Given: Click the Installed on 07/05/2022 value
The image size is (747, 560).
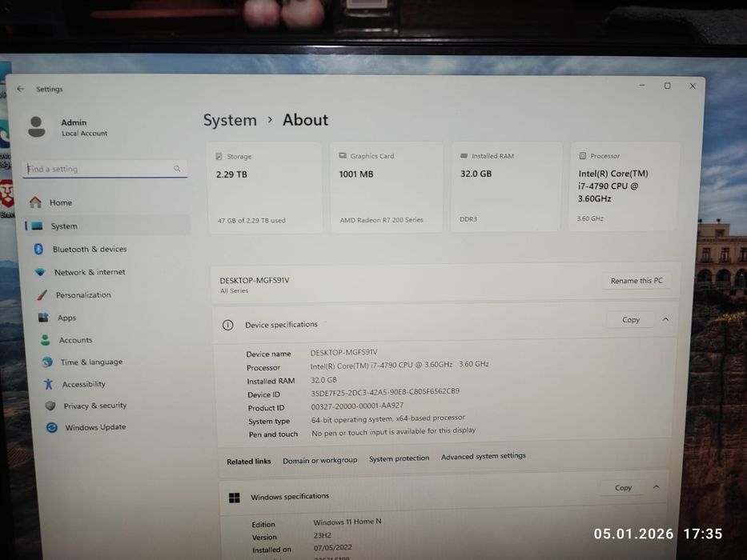Looking at the screenshot, I should [332, 548].
